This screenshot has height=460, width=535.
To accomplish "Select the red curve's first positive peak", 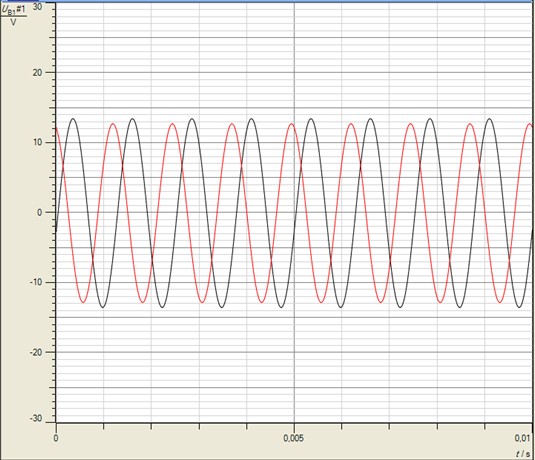I will pyautogui.click(x=113, y=124).
